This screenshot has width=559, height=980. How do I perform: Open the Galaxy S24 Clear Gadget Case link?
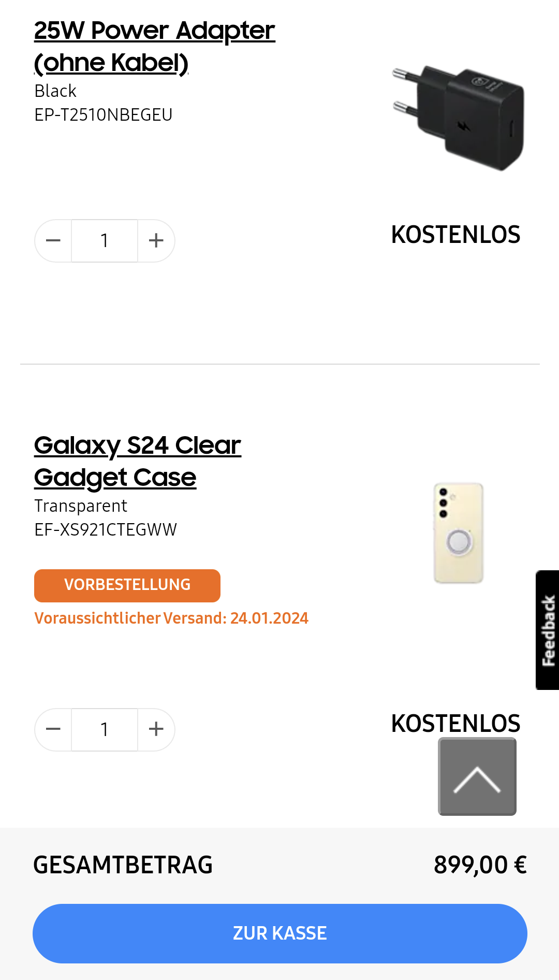pyautogui.click(x=138, y=462)
